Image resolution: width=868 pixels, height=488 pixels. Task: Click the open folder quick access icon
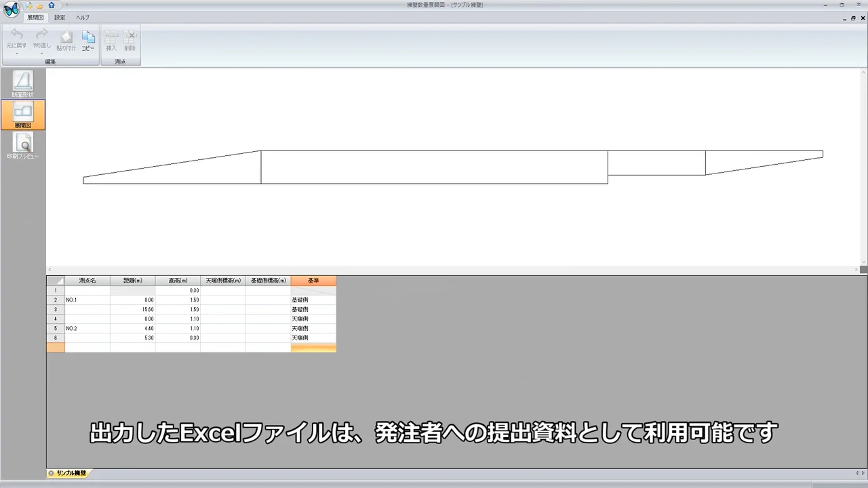(40, 5)
